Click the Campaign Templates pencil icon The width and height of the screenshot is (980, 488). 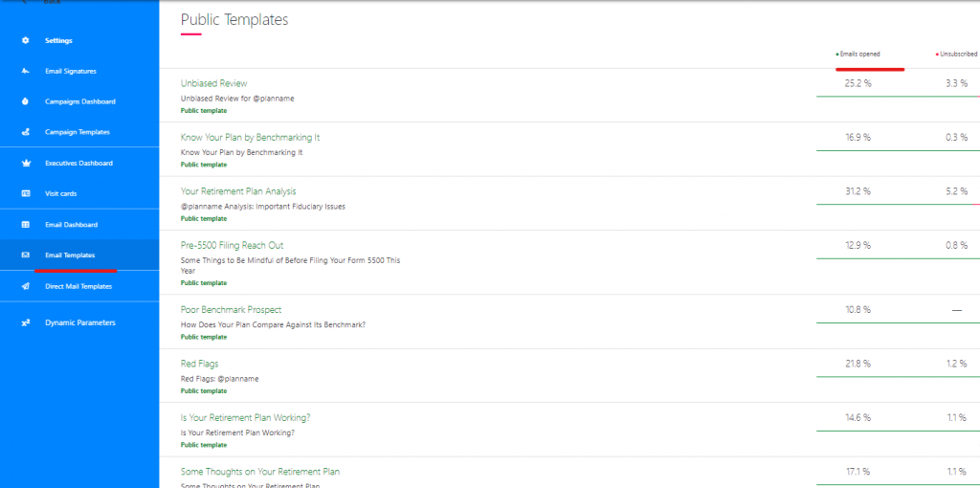(x=26, y=132)
